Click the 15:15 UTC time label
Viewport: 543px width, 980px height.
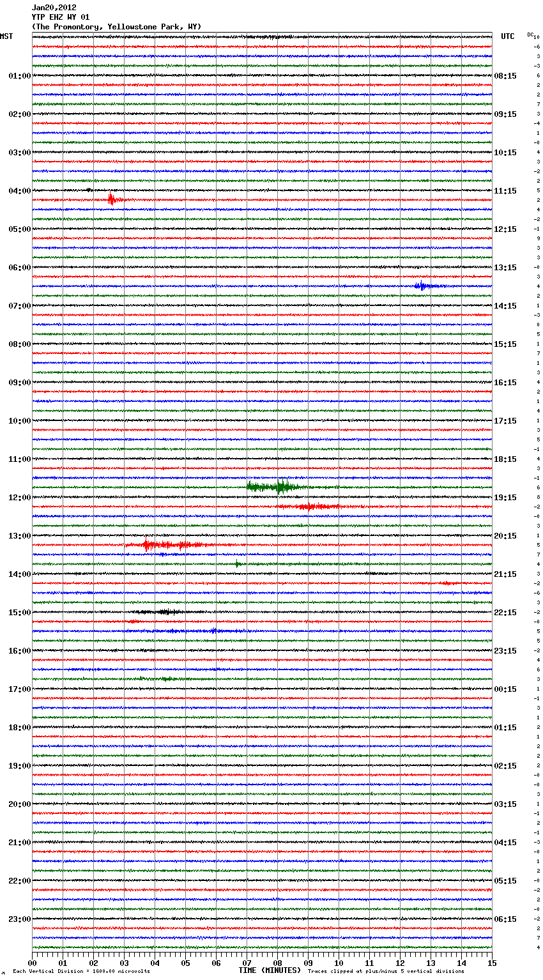point(505,344)
